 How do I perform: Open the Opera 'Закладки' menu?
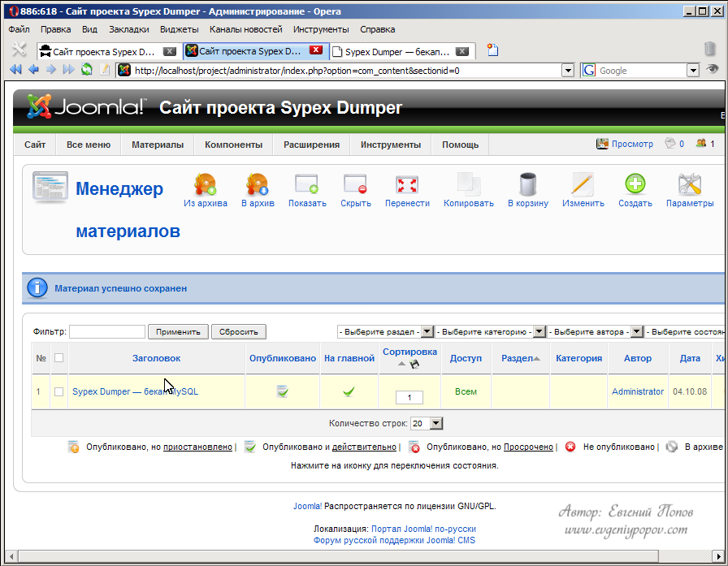[x=129, y=29]
